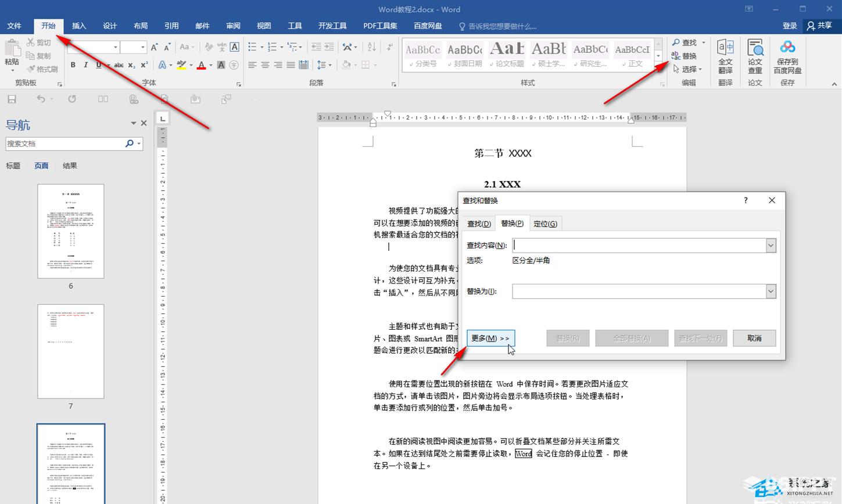The width and height of the screenshot is (842, 504).
Task: Expand bullet list style dropdown
Action: 261,47
